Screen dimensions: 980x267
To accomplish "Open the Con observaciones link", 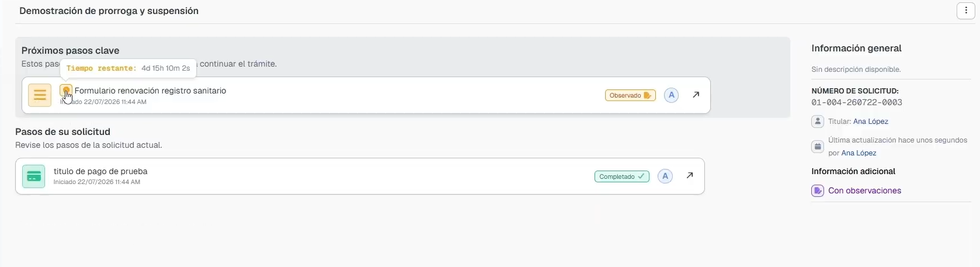I will point(864,190).
